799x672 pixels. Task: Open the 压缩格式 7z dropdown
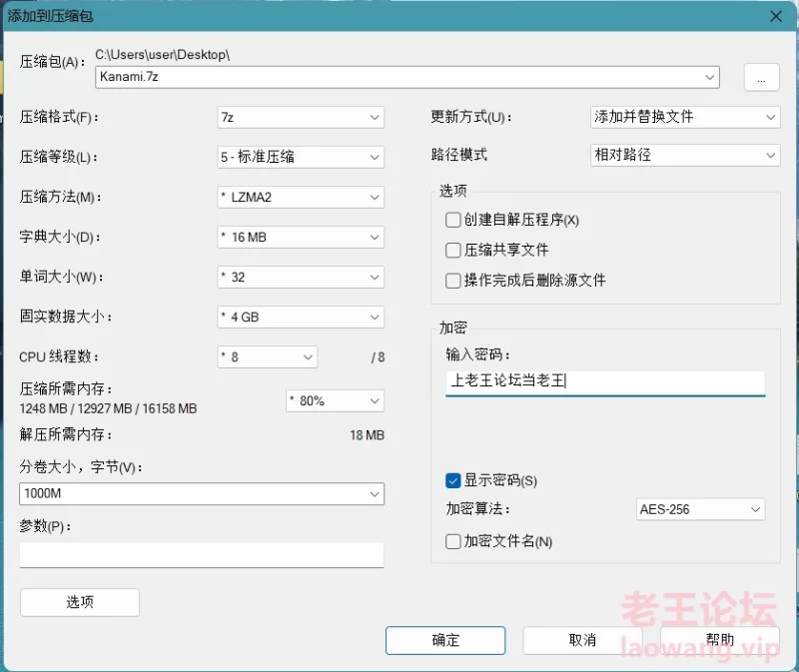click(x=301, y=117)
